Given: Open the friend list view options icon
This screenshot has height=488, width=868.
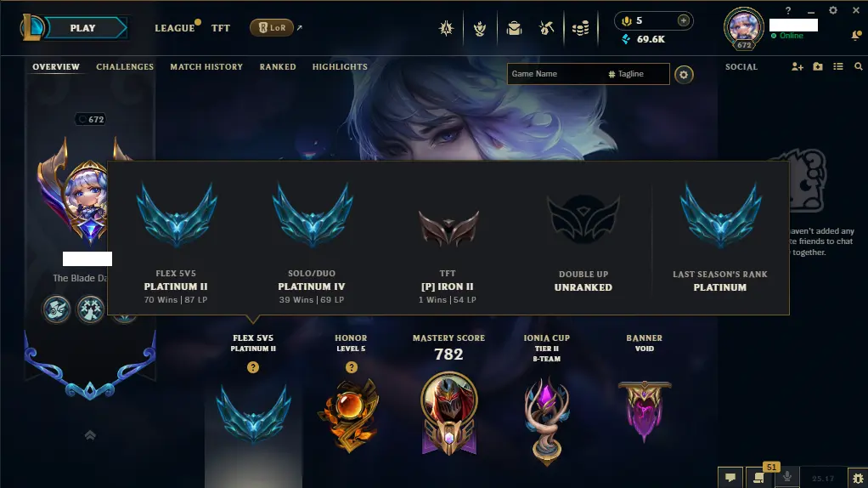Looking at the screenshot, I should point(838,66).
